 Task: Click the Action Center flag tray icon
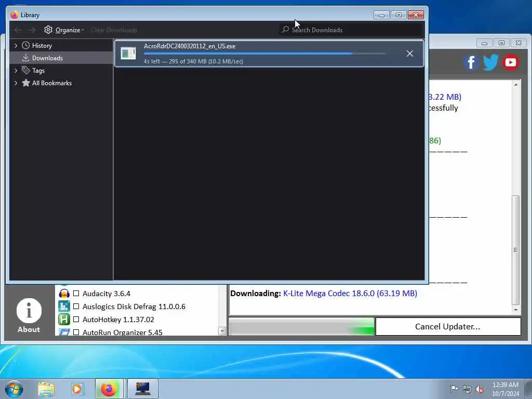tap(454, 389)
